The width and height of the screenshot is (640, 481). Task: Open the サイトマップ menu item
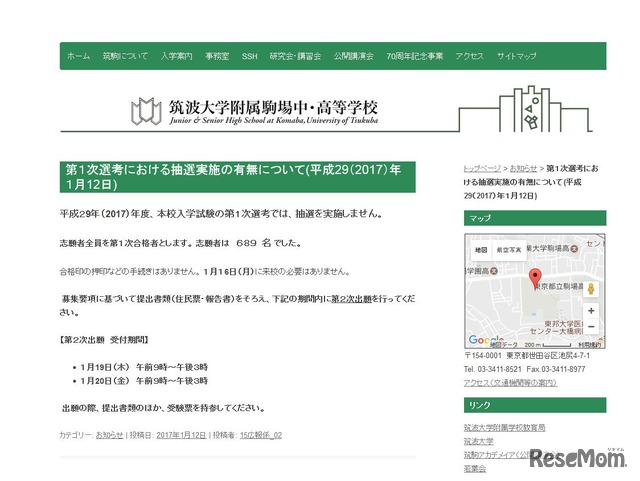point(516,56)
